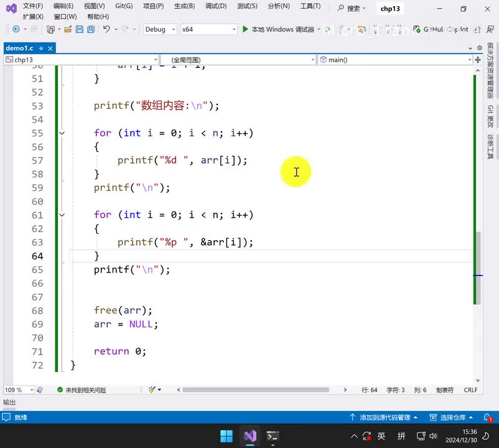499x448 pixels.
Task: Open GitHub Copilot from the toolbar
Action: [x=441, y=29]
